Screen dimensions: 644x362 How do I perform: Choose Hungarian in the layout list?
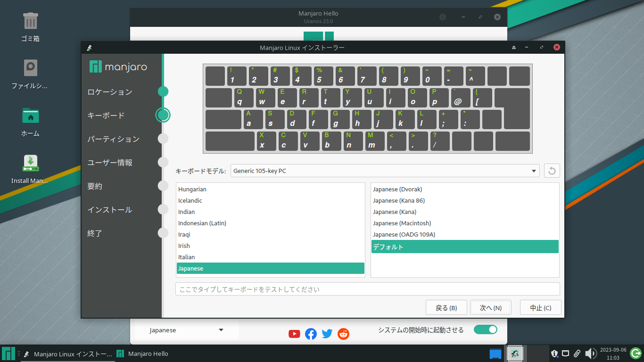[x=271, y=189]
